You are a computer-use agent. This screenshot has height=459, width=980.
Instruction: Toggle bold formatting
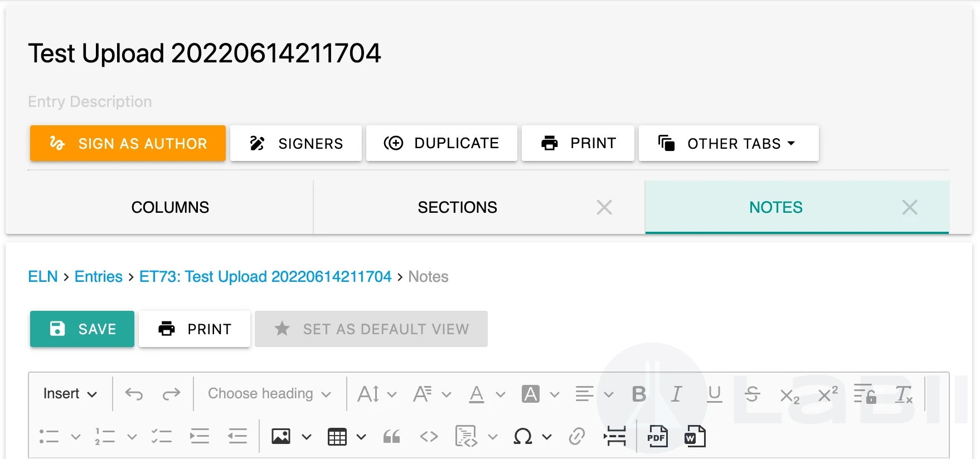[x=639, y=394]
